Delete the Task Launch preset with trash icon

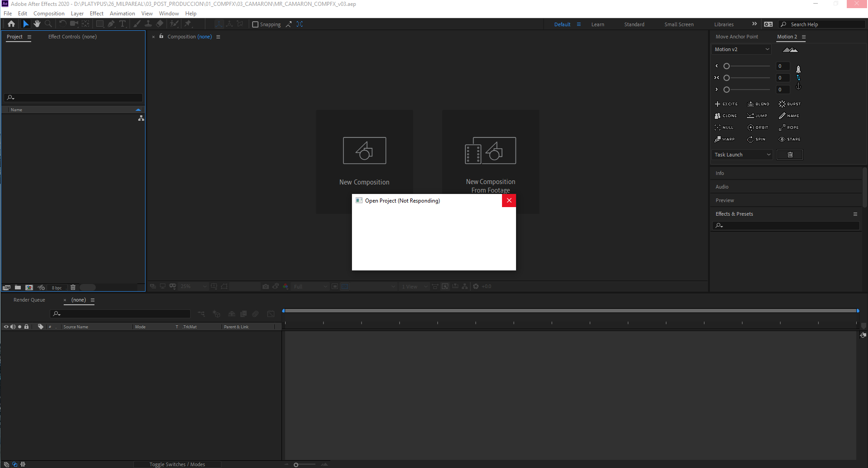(789, 154)
